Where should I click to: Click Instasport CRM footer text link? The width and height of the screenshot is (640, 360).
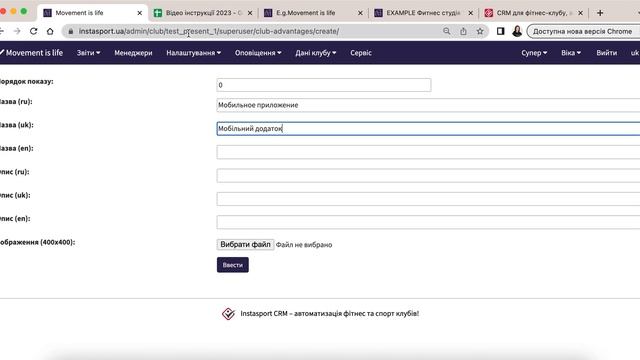(330, 313)
